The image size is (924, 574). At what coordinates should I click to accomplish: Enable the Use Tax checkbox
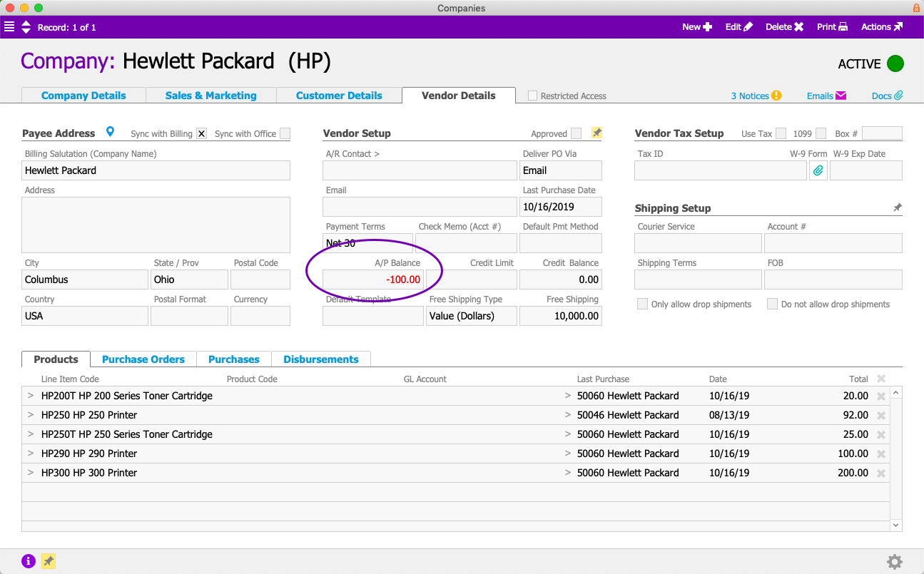coord(781,133)
